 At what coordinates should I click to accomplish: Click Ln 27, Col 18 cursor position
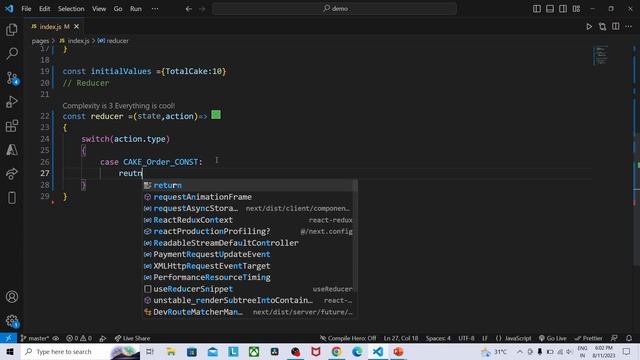401,338
